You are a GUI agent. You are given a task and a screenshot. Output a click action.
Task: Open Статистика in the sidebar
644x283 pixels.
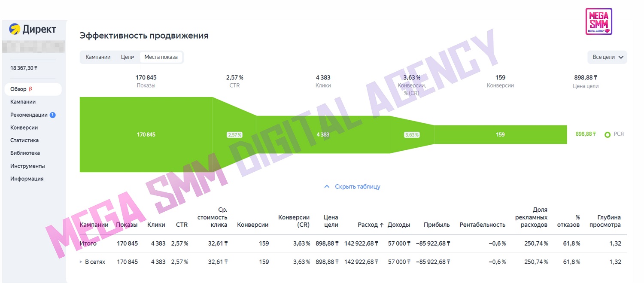click(x=24, y=140)
